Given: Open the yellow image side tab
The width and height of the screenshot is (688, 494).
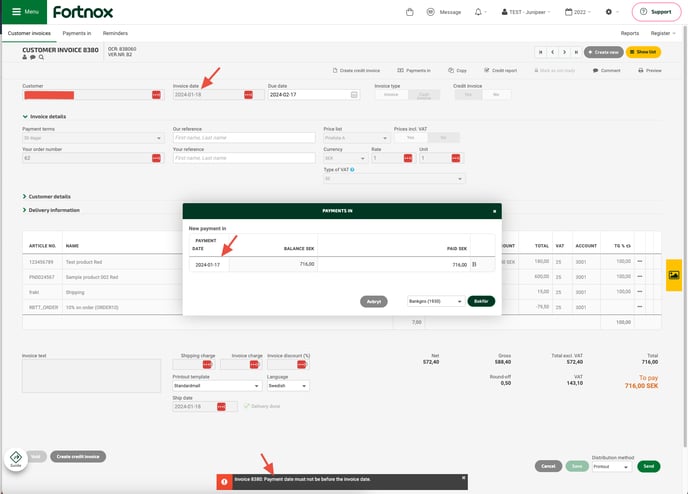Looking at the screenshot, I should pos(674,275).
